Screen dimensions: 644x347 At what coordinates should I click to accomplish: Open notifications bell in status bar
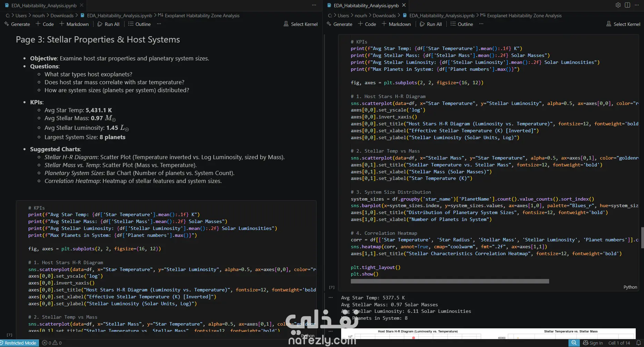(638, 343)
